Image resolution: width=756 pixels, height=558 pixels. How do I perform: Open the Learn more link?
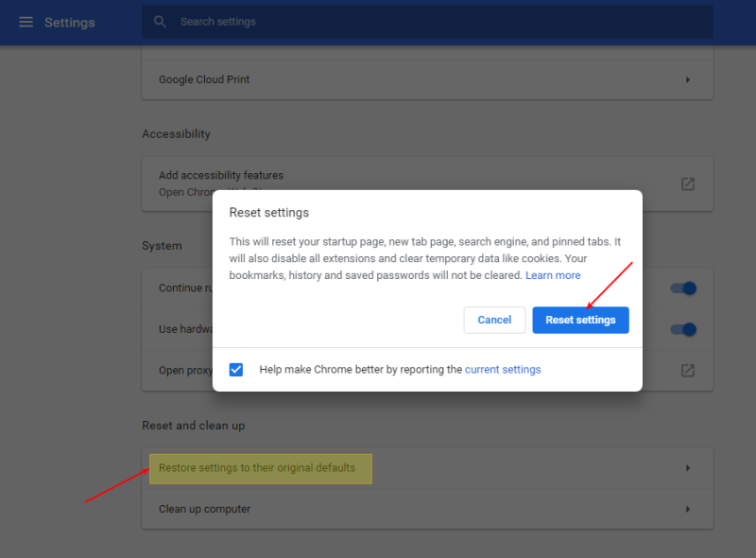pyautogui.click(x=553, y=275)
